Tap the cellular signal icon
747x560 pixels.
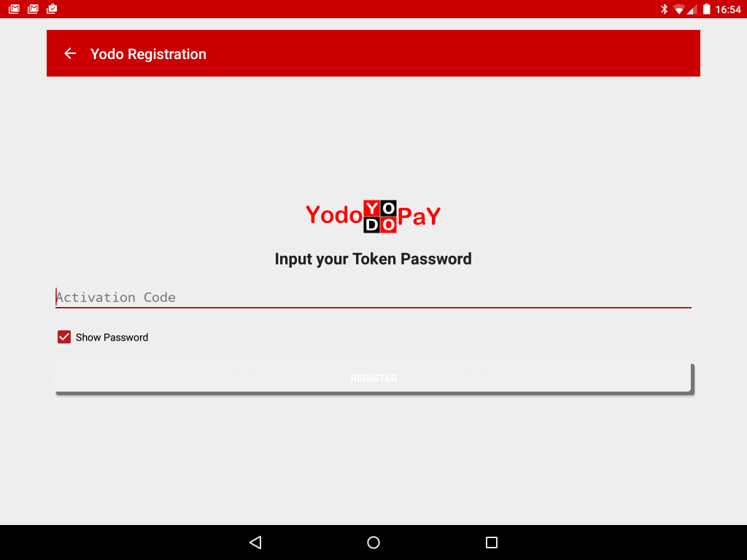(692, 9)
